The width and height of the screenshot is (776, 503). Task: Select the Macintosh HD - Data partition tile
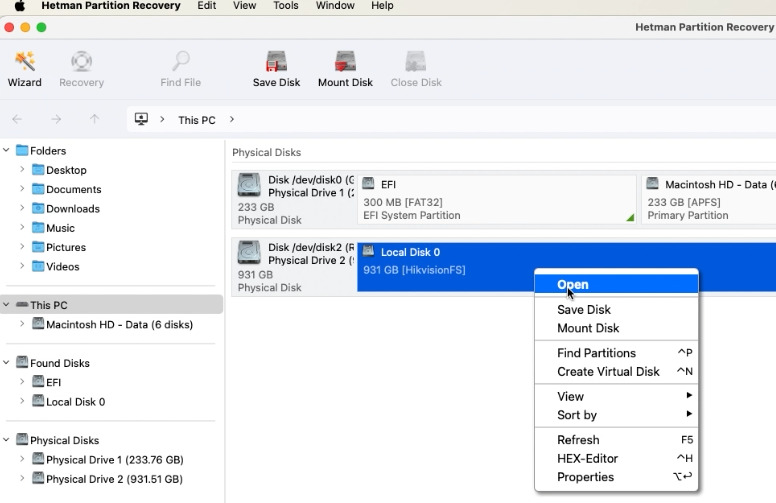click(709, 200)
